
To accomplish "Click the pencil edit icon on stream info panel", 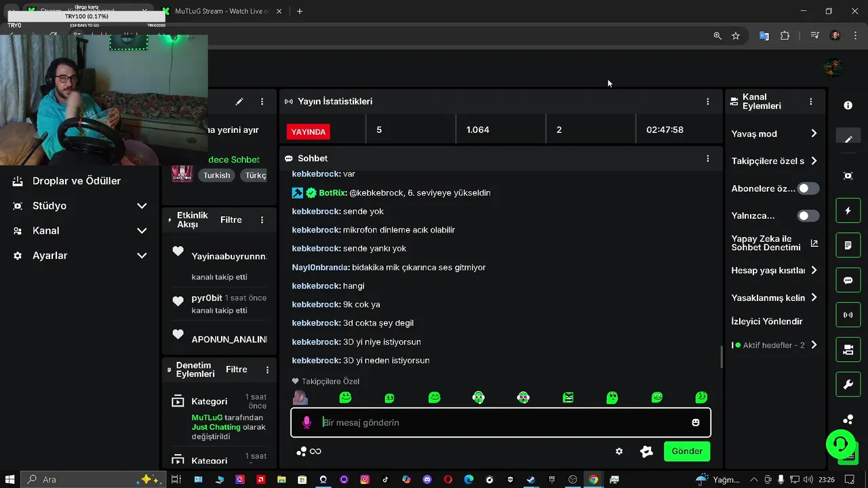I will (239, 102).
